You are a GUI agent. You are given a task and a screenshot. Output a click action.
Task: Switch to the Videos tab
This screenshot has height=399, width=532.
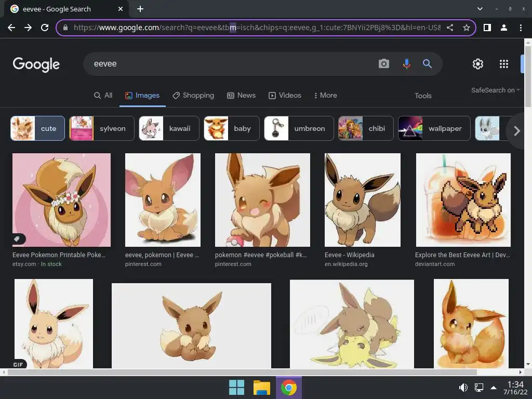click(285, 96)
